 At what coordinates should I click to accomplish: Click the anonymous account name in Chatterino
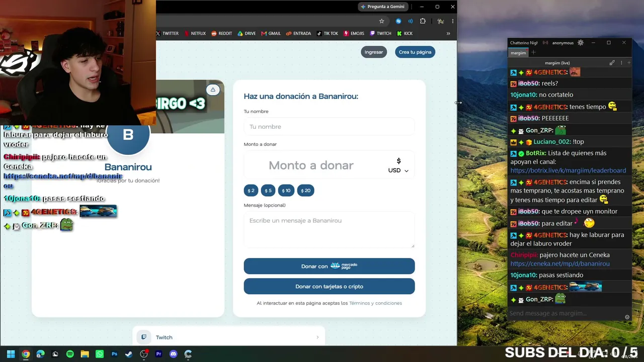click(562, 43)
